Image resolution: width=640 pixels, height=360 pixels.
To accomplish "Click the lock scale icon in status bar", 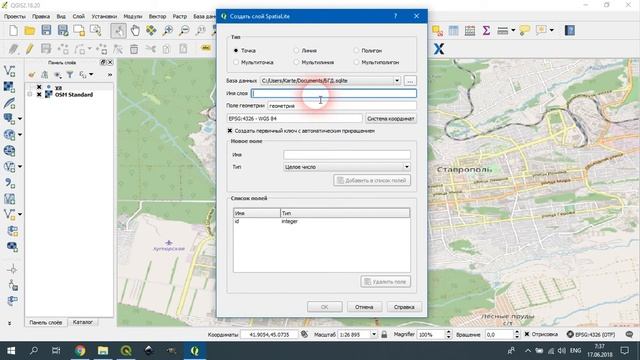I will pyautogui.click(x=384, y=334).
